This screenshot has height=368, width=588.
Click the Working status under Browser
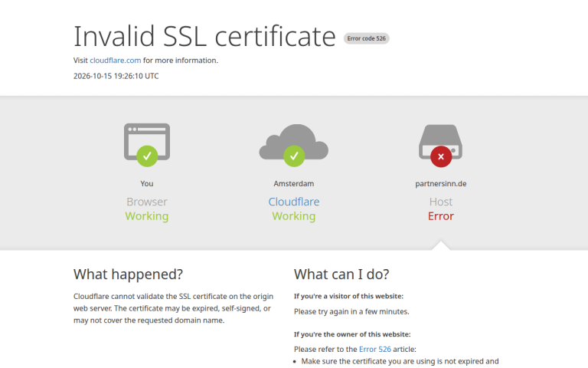tap(147, 216)
